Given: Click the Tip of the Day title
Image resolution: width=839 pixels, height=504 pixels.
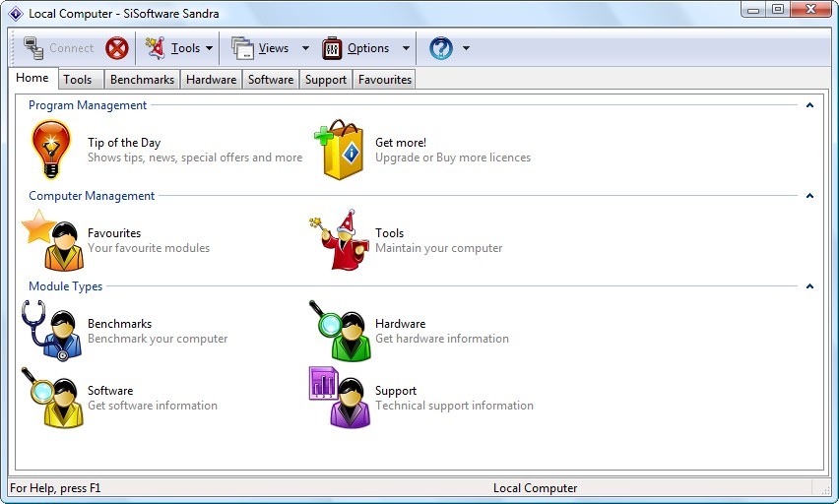Looking at the screenshot, I should click(124, 143).
